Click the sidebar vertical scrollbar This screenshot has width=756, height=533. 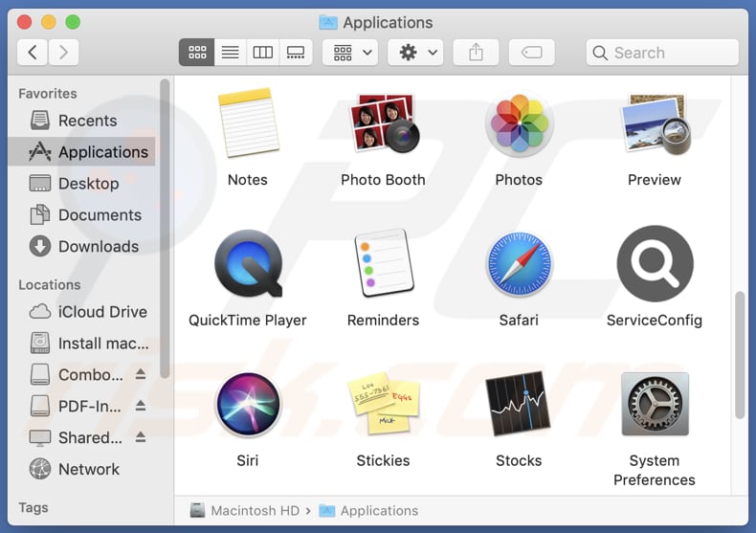(x=165, y=229)
